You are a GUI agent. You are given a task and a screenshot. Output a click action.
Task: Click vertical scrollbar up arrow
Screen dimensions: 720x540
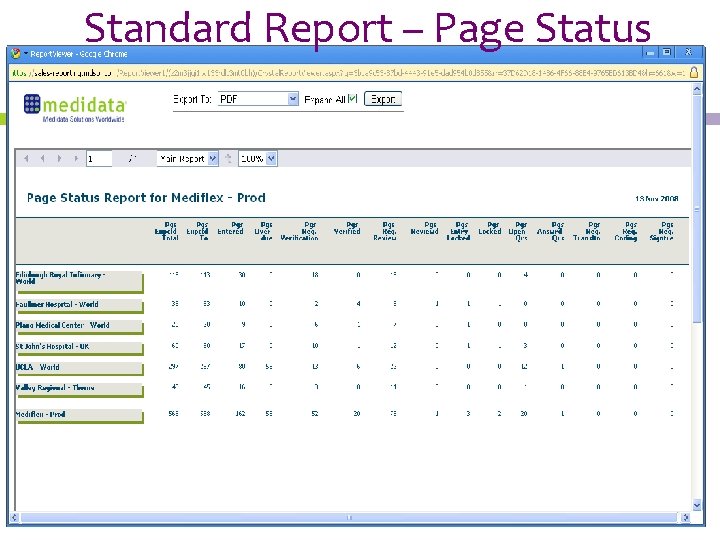(x=697, y=89)
